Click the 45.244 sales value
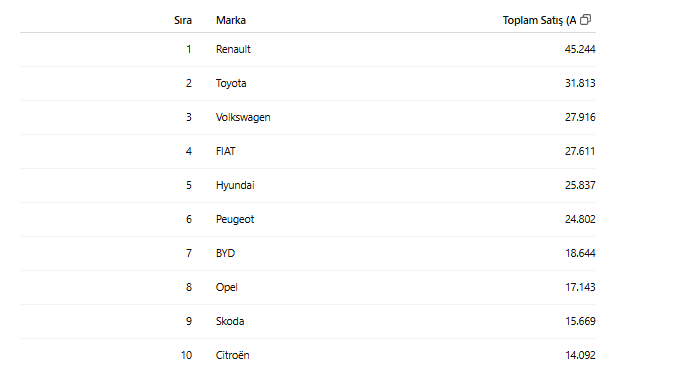The image size is (678, 380). [x=580, y=49]
